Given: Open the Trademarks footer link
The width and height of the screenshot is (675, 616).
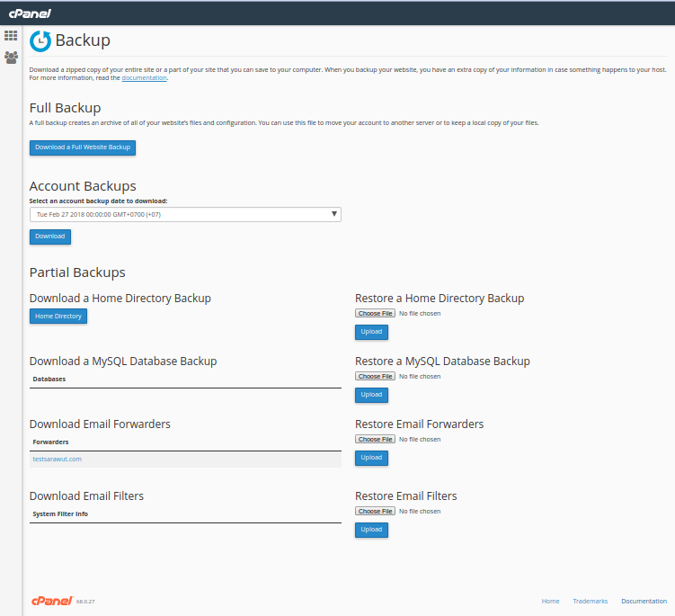Looking at the screenshot, I should pos(590,601).
